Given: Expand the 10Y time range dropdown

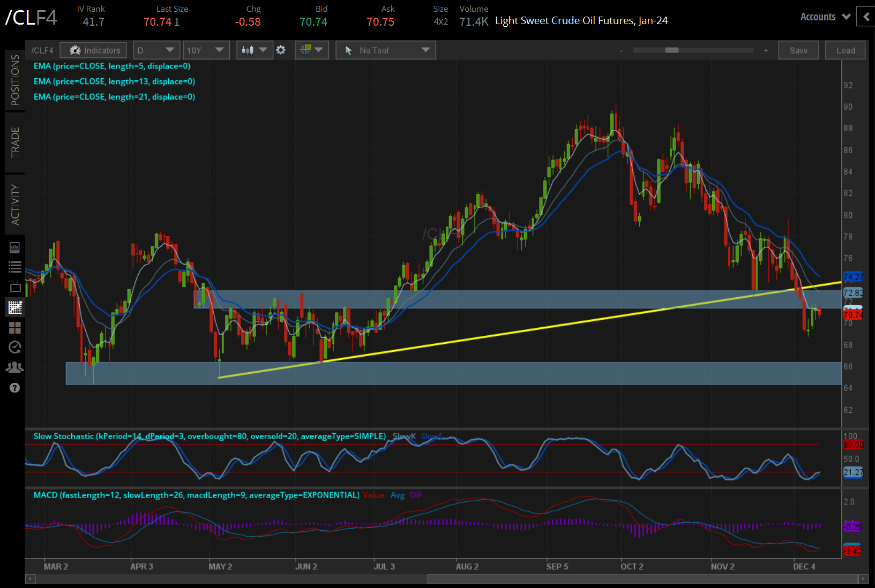Looking at the screenshot, I should (x=206, y=50).
